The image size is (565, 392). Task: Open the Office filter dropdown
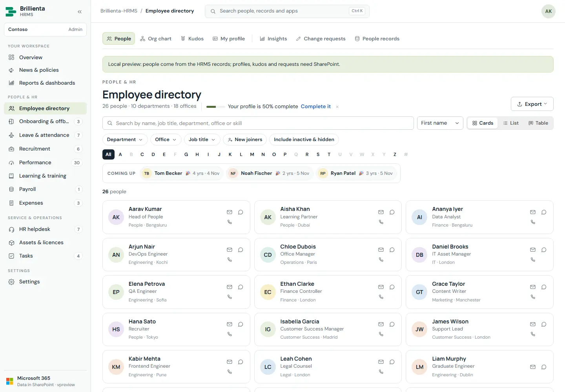coord(166,140)
